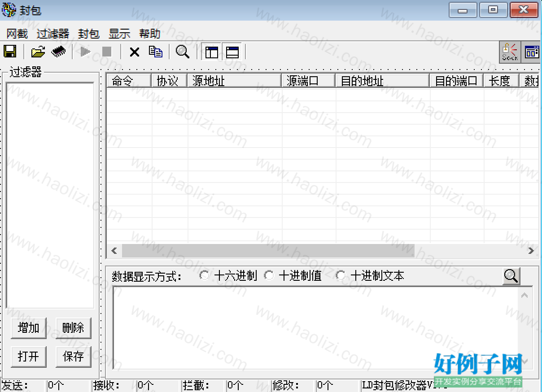This screenshot has height=392, width=542.
Task: Click the chip process icon
Action: point(59,52)
